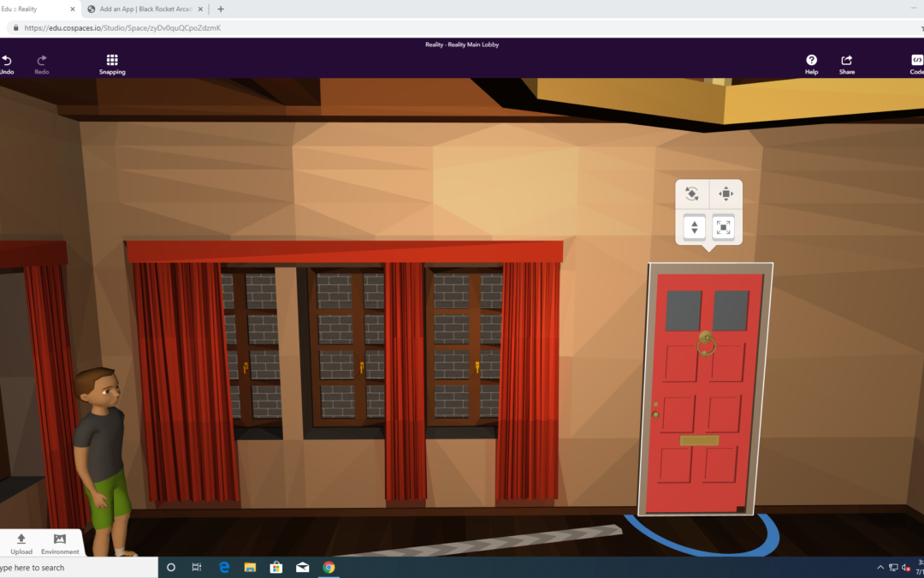Open File Explorer from taskbar
The width and height of the screenshot is (924, 578).
[x=250, y=568]
